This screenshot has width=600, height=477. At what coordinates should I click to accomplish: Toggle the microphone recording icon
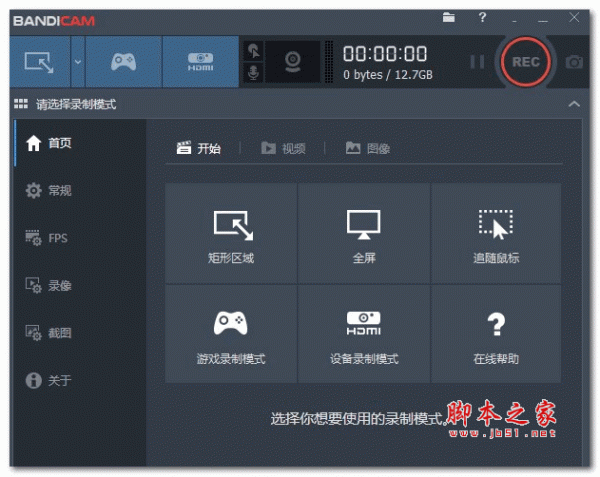click(253, 72)
